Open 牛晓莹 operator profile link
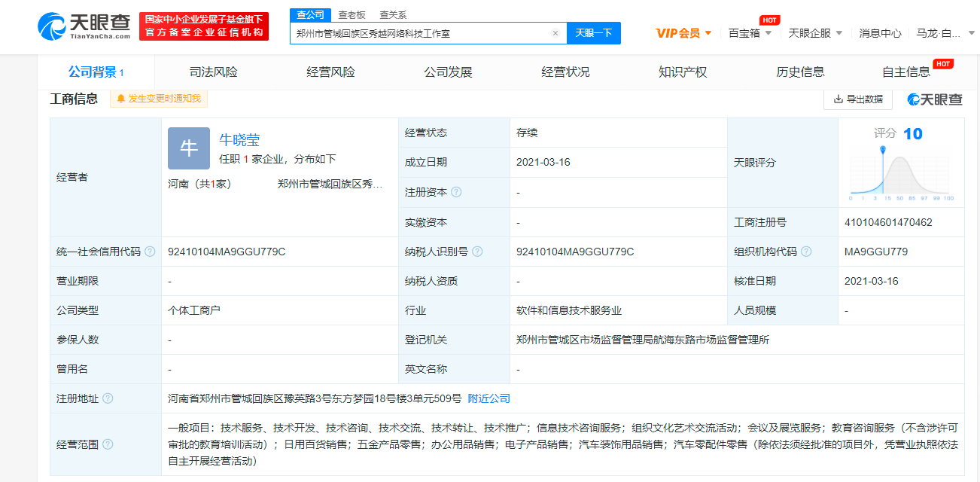Image resolution: width=980 pixels, height=482 pixels. pyautogui.click(x=239, y=139)
